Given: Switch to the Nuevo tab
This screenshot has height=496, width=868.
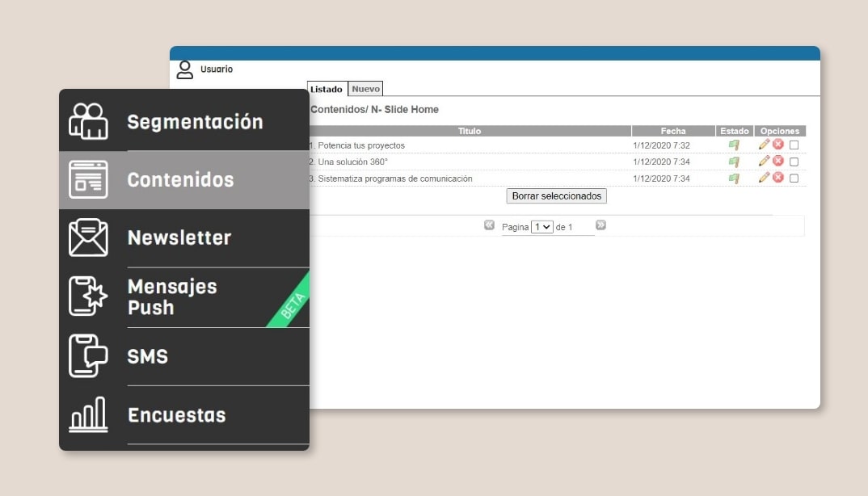Looking at the screenshot, I should [366, 89].
